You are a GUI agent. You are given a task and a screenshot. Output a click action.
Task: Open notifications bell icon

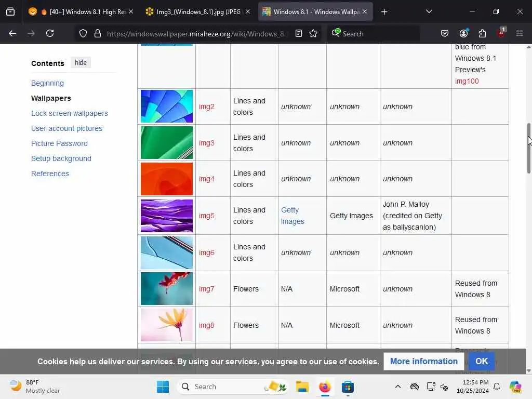(497, 387)
